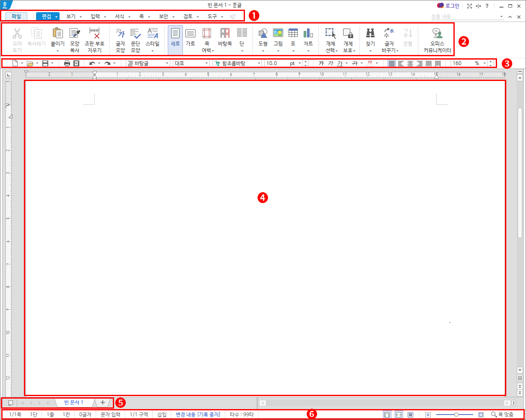The width and height of the screenshot is (526, 420).
Task: Add a new document tab with plus
Action: tap(103, 402)
